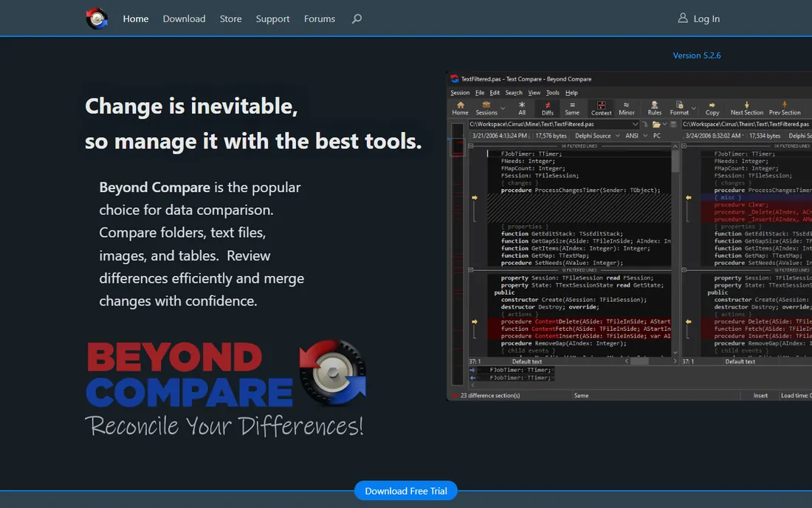Click the '17,576 bytes' file size text
Image resolution: width=812 pixels, height=508 pixels.
[551, 136]
